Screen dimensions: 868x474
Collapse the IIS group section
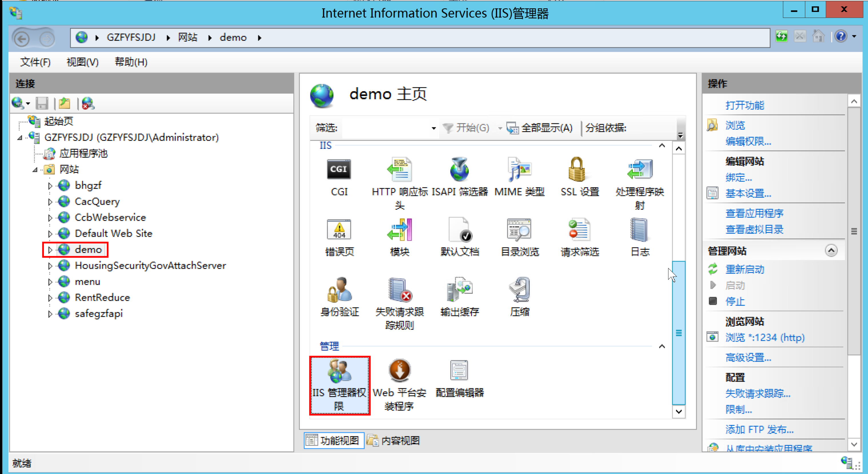click(x=662, y=146)
